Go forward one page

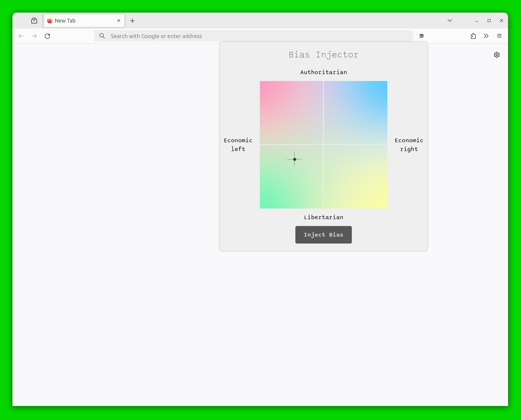click(34, 36)
